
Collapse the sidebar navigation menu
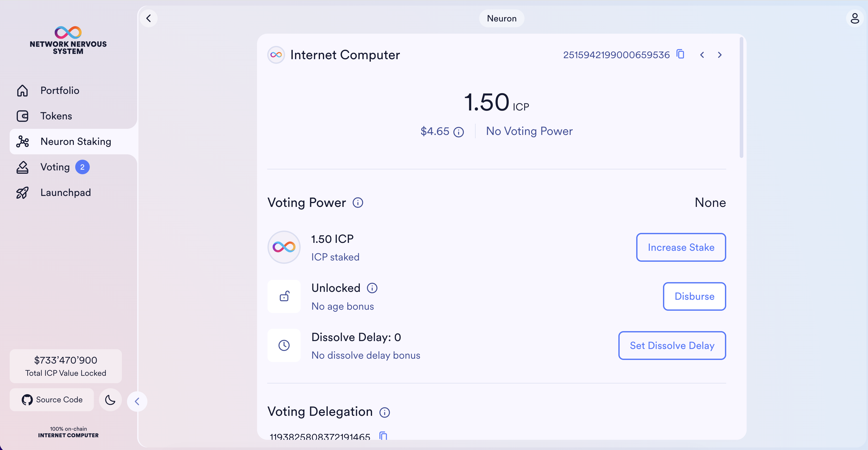[x=137, y=402]
